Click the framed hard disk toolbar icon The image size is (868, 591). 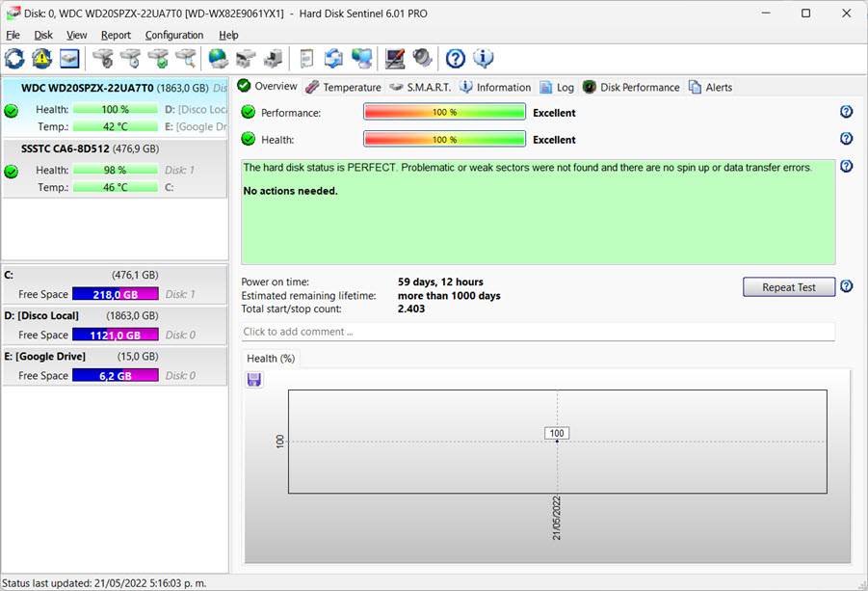point(69,58)
